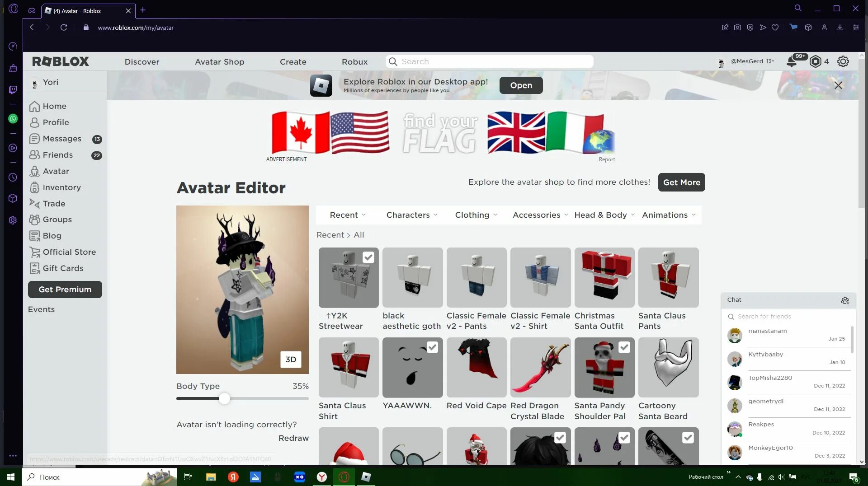Click Open for the Desktop app
Screen dimensions: 868x486
[x=521, y=85]
